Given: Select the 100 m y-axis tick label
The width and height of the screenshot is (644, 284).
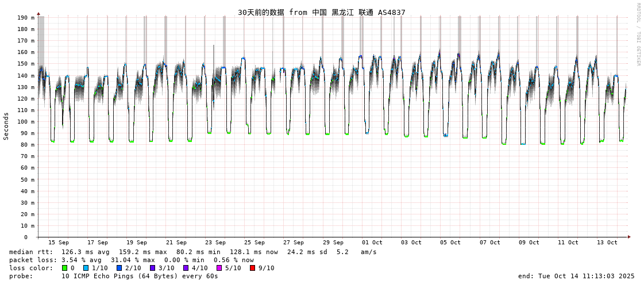Looking at the screenshot, I should coord(25,122).
